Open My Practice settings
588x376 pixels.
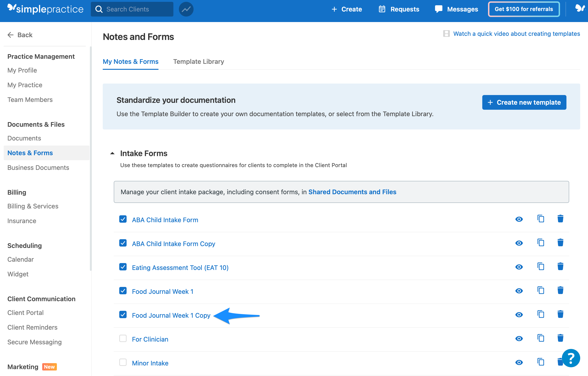[25, 85]
